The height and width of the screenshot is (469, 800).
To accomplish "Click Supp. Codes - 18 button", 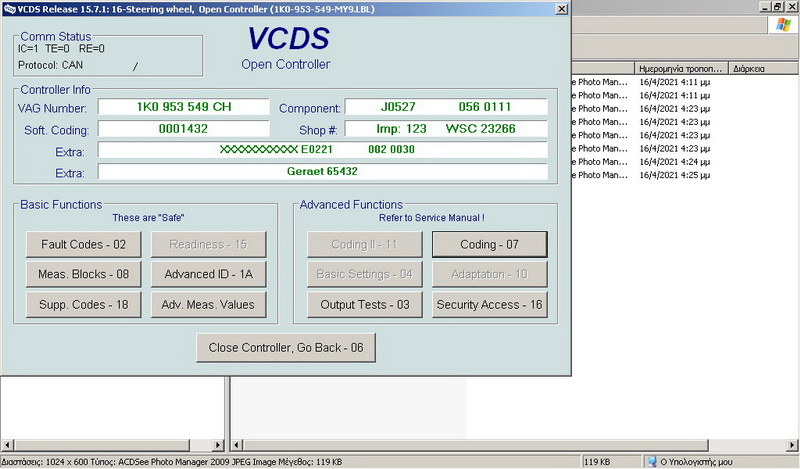I will point(84,305).
